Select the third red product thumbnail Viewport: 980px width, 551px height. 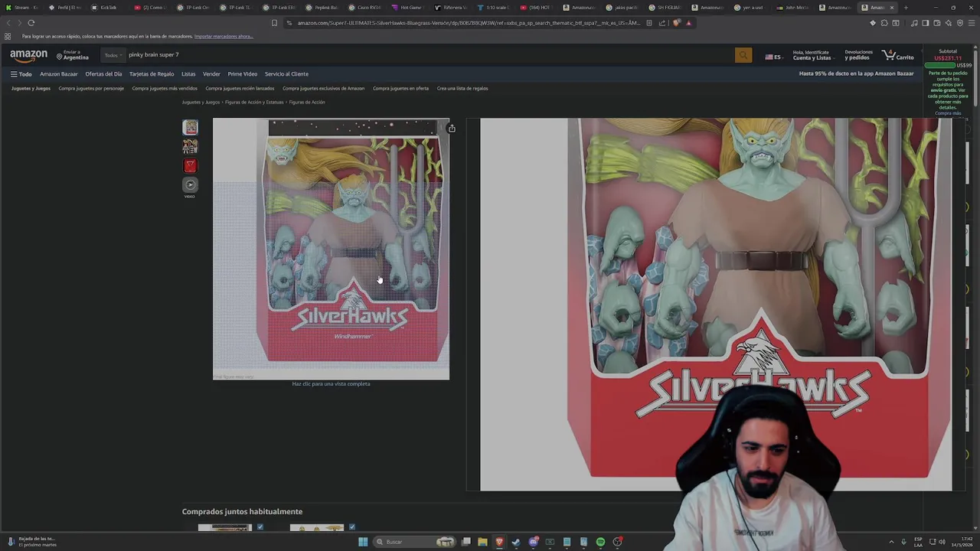click(x=190, y=165)
